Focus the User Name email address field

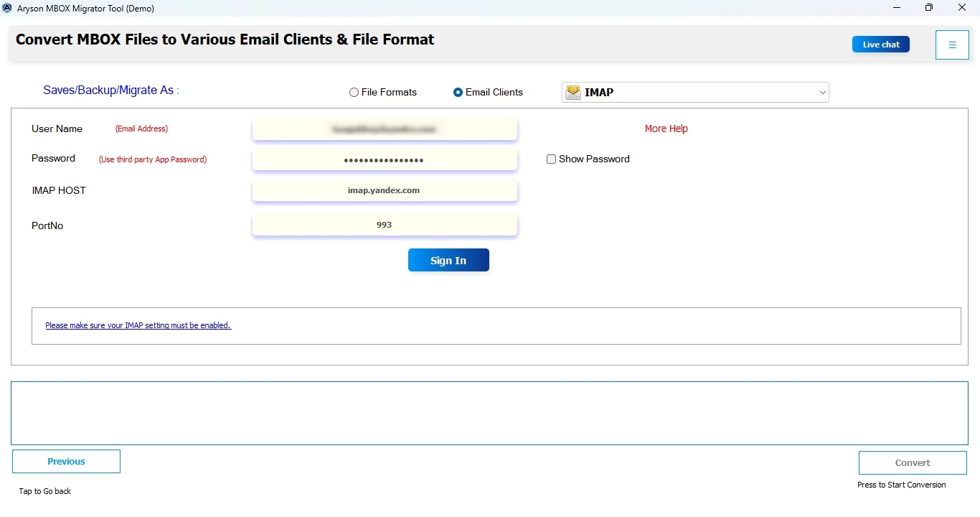[385, 130]
